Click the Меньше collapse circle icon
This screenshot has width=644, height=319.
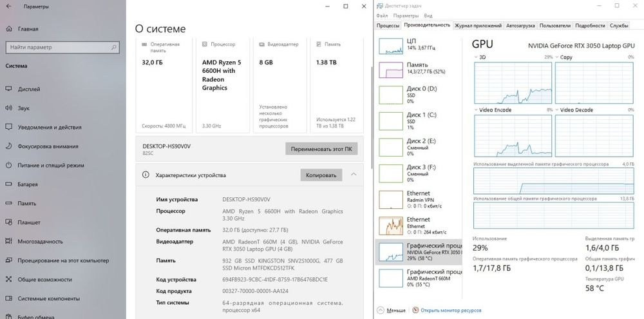tap(381, 311)
